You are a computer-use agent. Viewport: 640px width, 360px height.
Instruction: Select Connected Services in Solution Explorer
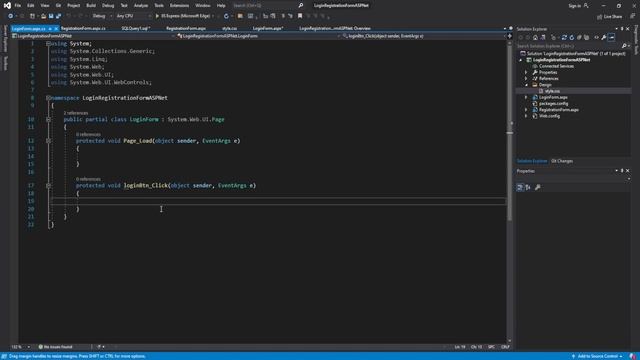556,66
